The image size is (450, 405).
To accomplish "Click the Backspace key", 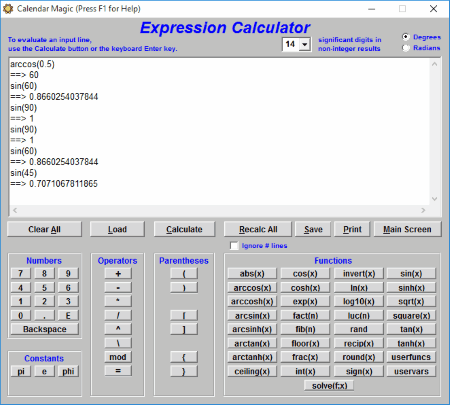I will 45,329.
